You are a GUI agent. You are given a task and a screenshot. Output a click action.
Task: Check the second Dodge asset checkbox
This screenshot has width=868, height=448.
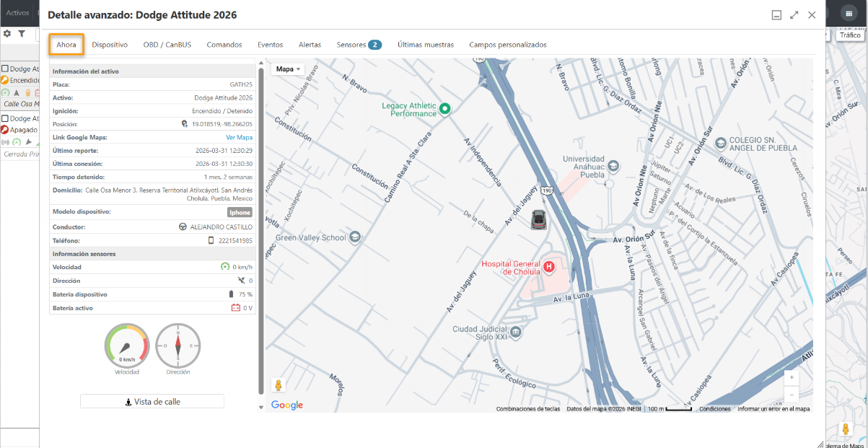(4, 119)
